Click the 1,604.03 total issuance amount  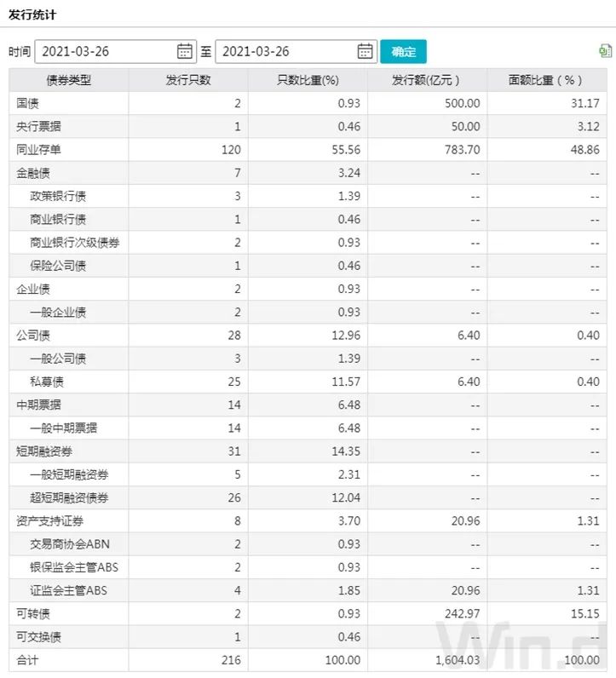(x=458, y=660)
